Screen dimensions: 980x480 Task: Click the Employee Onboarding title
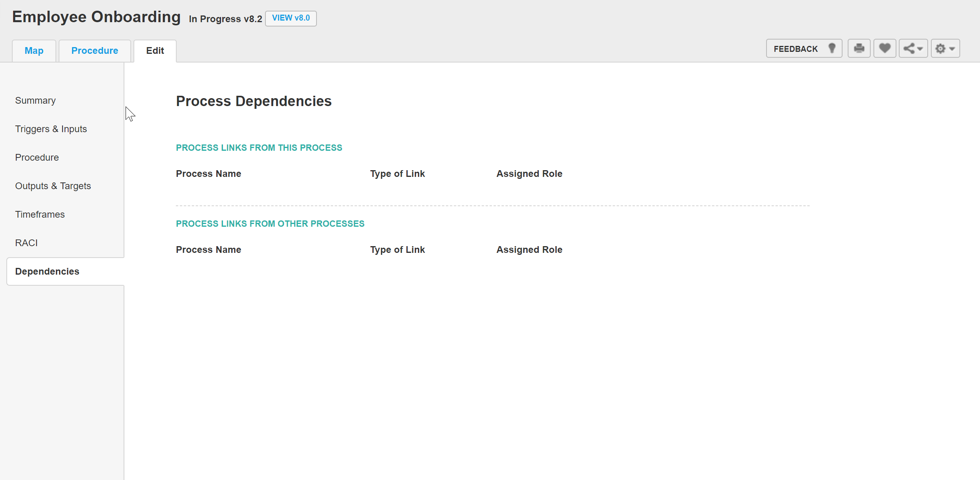pyautogui.click(x=96, y=17)
